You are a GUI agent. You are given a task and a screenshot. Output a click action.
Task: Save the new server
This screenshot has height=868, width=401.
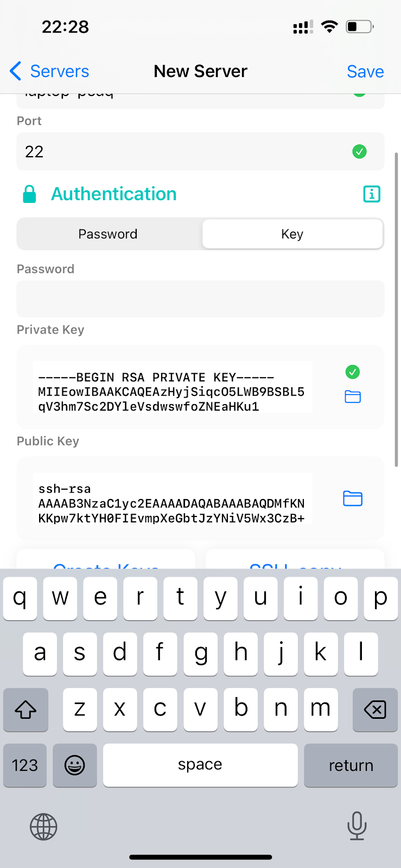click(x=365, y=71)
